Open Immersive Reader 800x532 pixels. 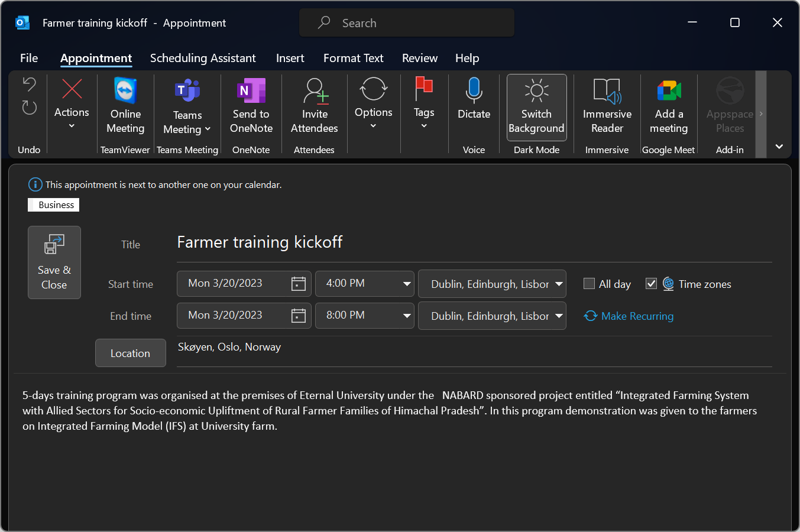click(x=607, y=106)
